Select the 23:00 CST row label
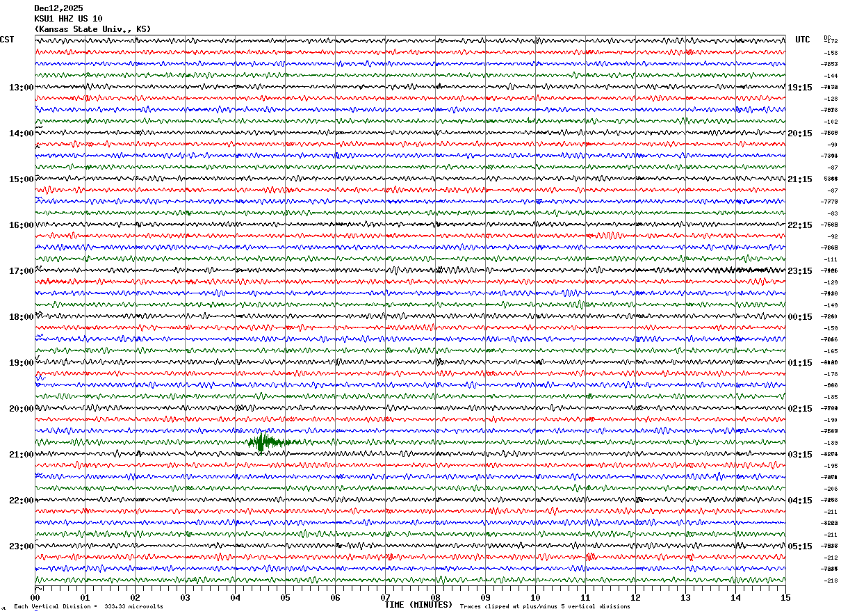 pyautogui.click(x=22, y=546)
